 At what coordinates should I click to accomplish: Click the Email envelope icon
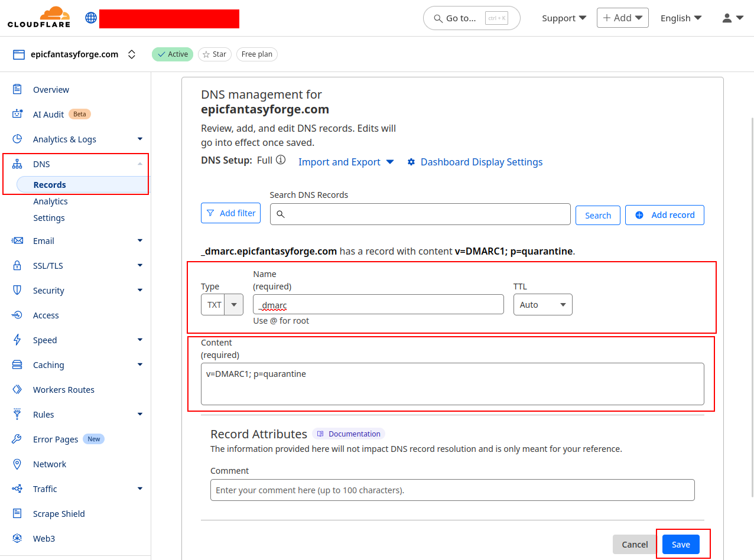click(x=17, y=240)
